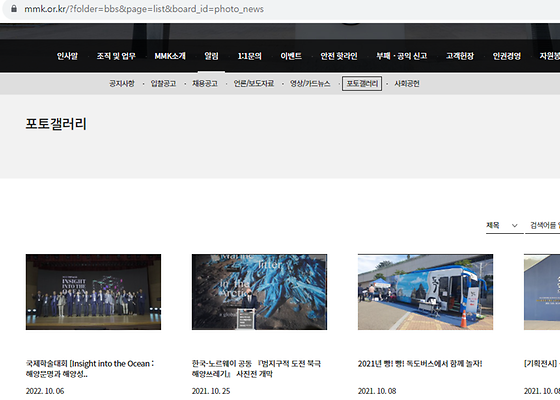This screenshot has width=560, height=400.
Task: Open the 이벤트 menu
Action: 291,56
